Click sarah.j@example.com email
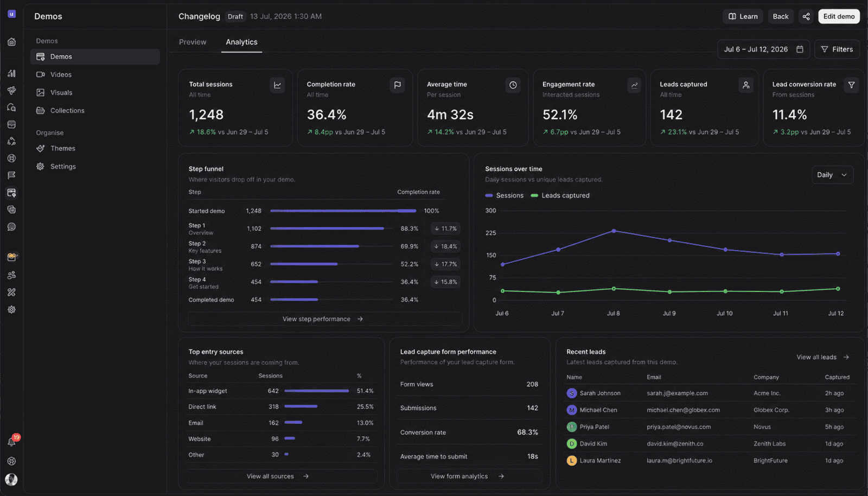Screen dimensions: 868x496 click(x=677, y=393)
